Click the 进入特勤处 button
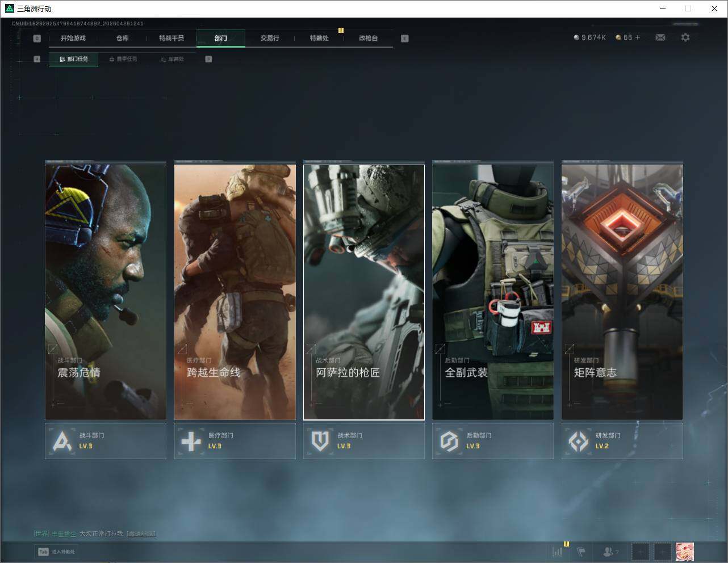Image resolution: width=728 pixels, height=563 pixels. [x=57, y=552]
